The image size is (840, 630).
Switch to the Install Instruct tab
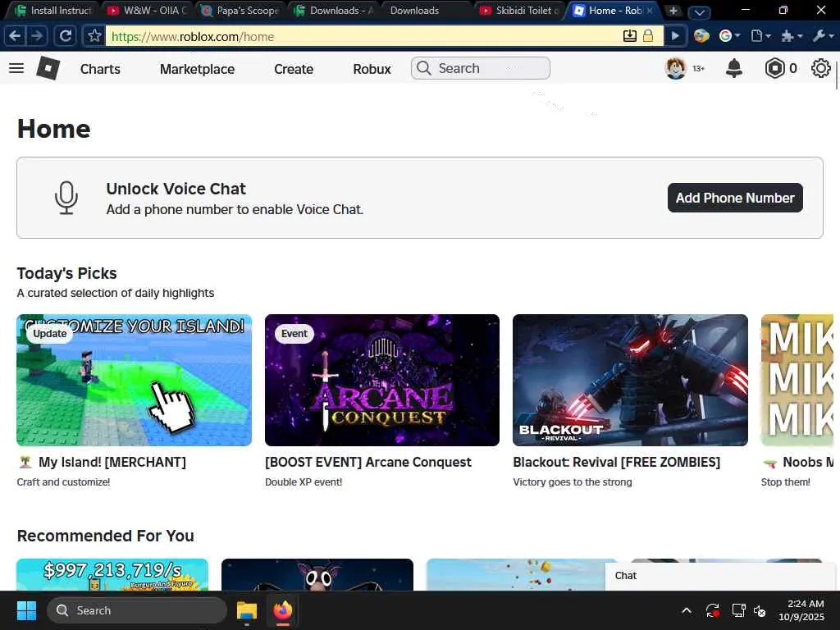point(52,11)
